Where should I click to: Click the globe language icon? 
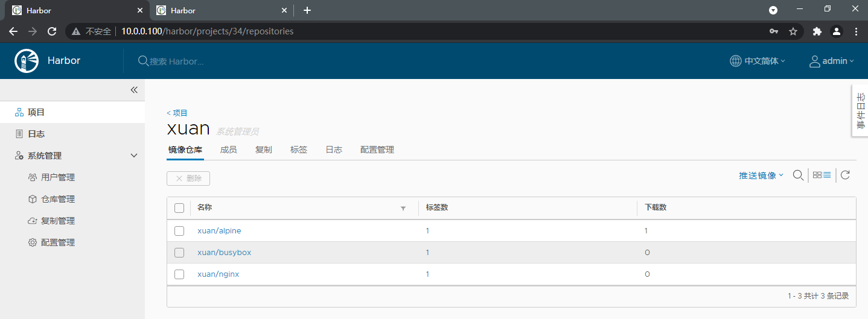pos(735,61)
